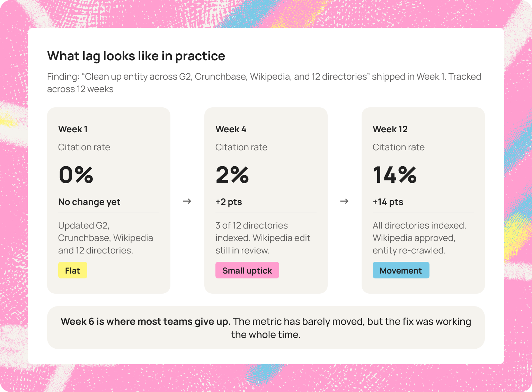Click the 'What lag looks like in practice' title
532x392 pixels.
(x=136, y=56)
